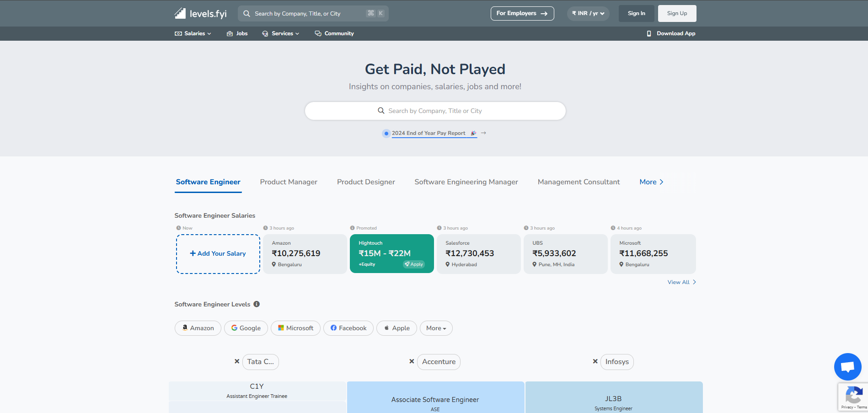Open the Jobs section via briefcase icon
The width and height of the screenshot is (868, 413).
(229, 33)
